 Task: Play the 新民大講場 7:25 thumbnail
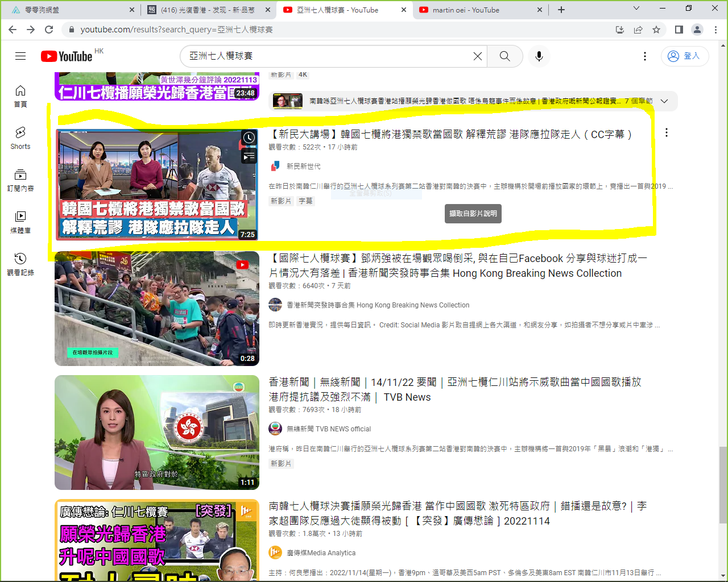pos(157,185)
